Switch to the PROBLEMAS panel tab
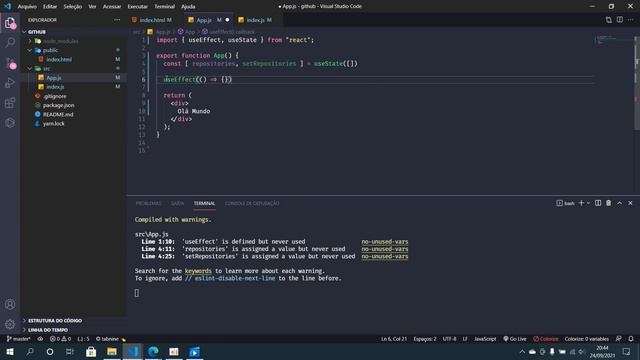 [x=149, y=203]
